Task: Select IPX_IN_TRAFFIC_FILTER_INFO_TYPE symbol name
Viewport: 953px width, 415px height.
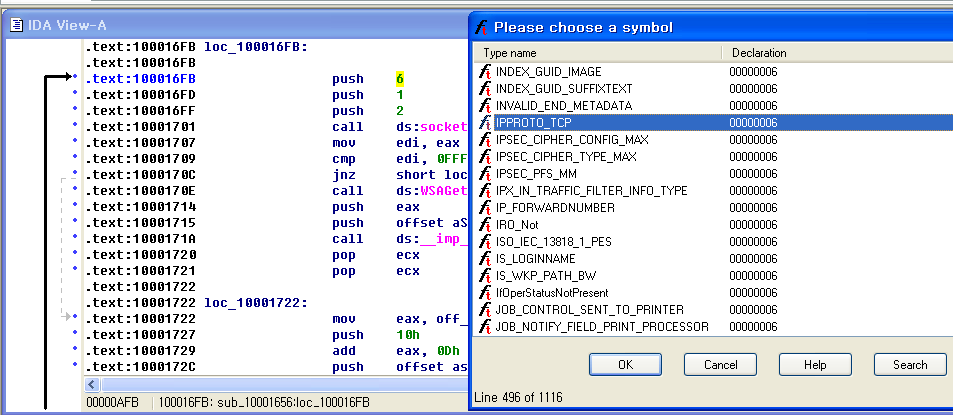Action: [x=591, y=191]
